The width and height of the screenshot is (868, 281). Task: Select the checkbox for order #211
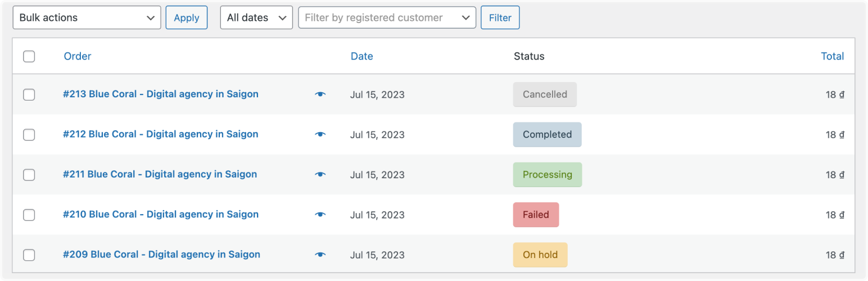coord(29,175)
